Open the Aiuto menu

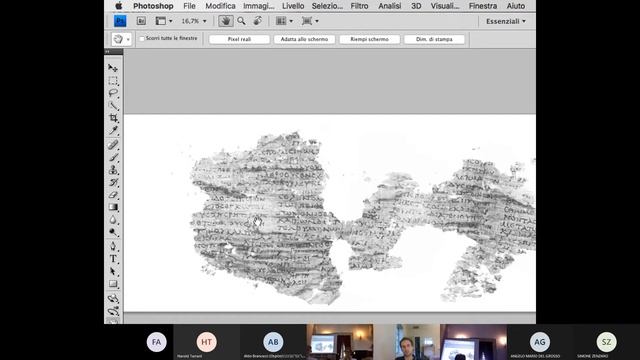point(516,6)
